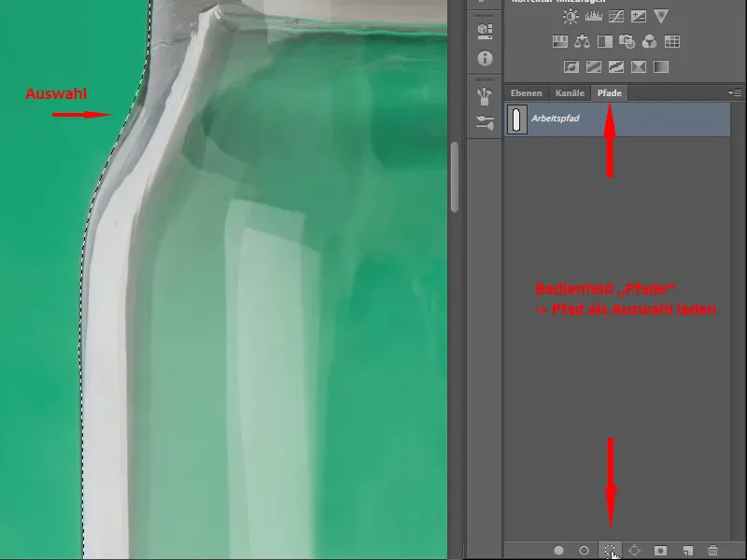
Task: Select the "Arbeitspfad" path name
Action: click(x=556, y=119)
